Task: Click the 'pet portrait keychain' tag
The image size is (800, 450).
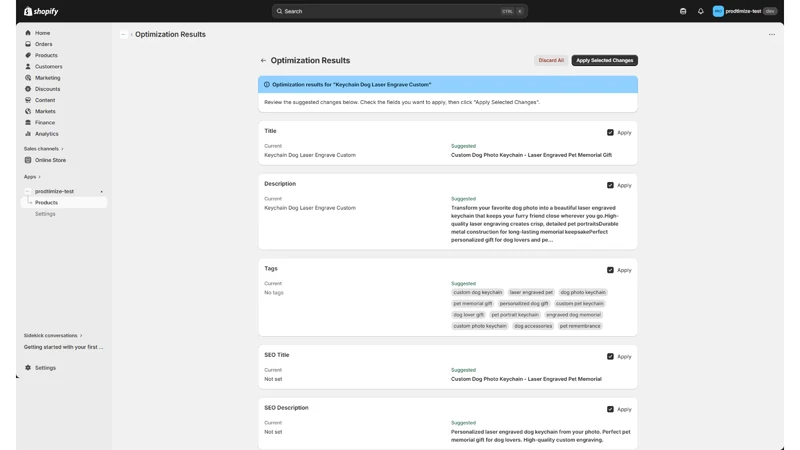Action: coord(515,315)
